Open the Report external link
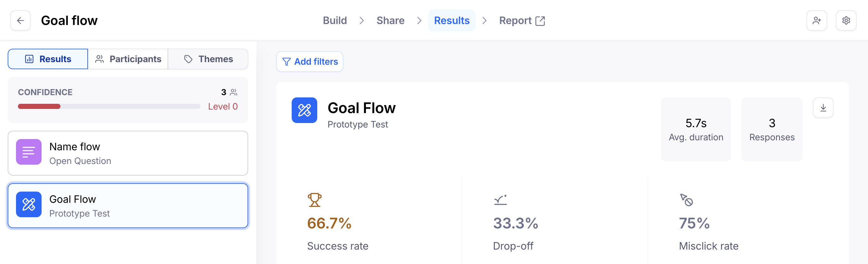This screenshot has height=264, width=868. tap(522, 21)
